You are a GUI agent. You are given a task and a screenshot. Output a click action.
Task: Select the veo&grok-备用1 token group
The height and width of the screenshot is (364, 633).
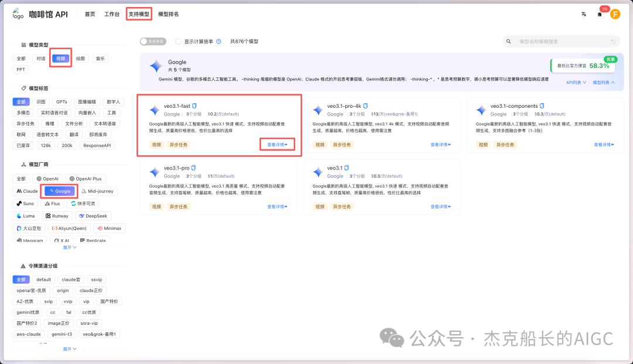coord(99,334)
